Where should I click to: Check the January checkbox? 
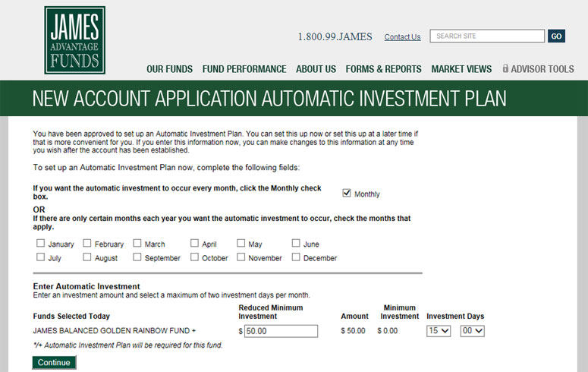tap(40, 243)
